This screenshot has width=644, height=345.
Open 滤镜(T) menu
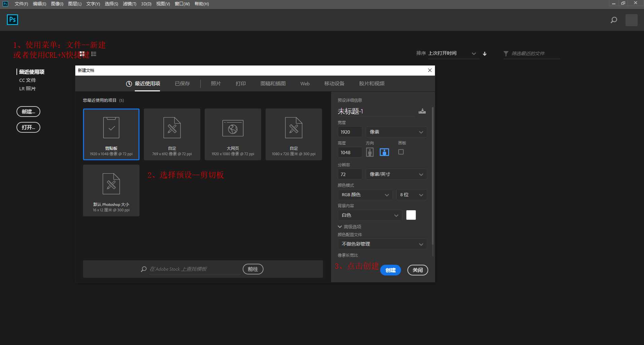[x=129, y=4]
